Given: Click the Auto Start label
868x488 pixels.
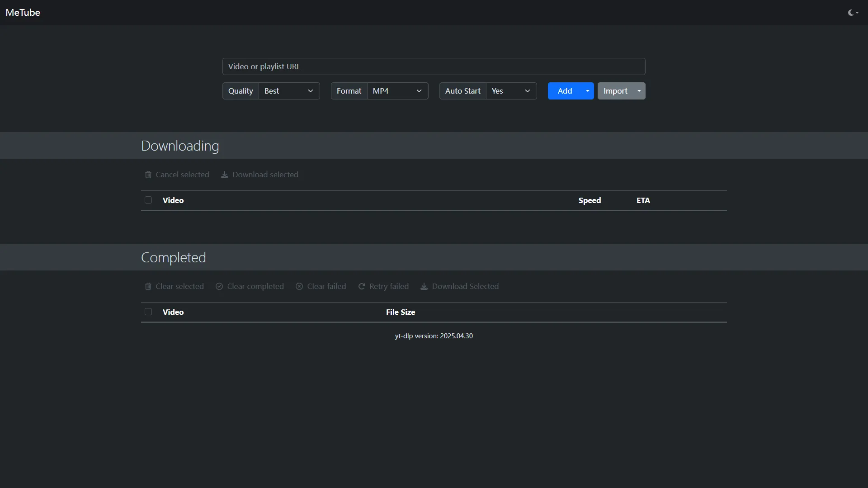Looking at the screenshot, I should [x=462, y=91].
